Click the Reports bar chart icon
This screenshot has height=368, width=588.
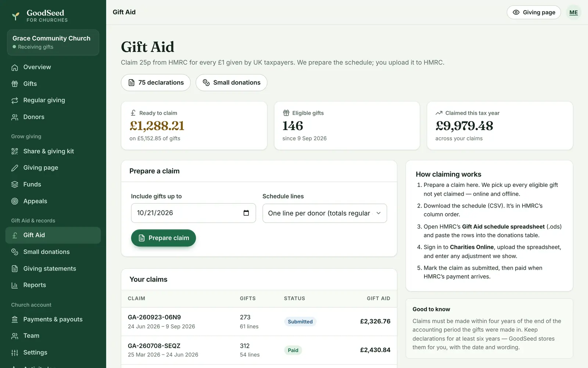tap(15, 285)
